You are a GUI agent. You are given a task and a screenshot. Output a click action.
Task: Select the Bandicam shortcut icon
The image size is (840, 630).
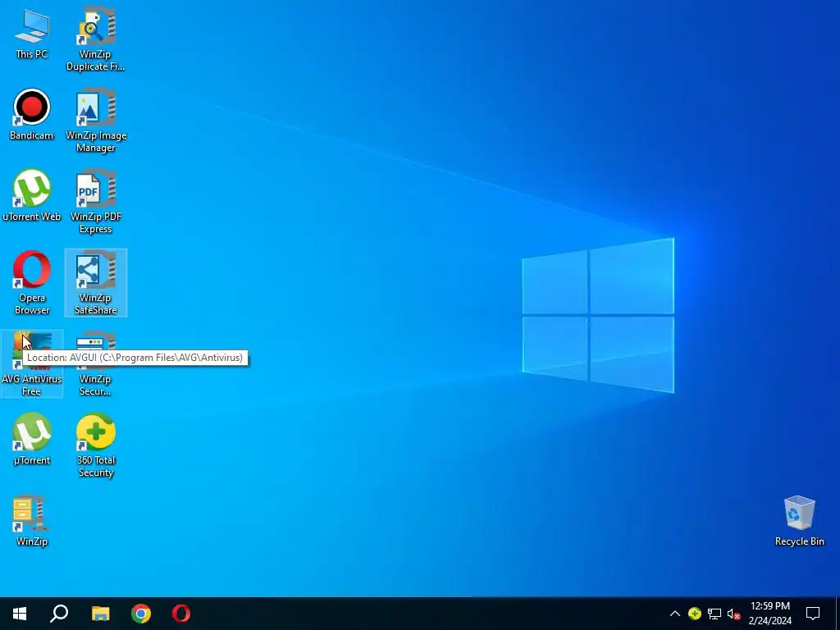pos(32,115)
